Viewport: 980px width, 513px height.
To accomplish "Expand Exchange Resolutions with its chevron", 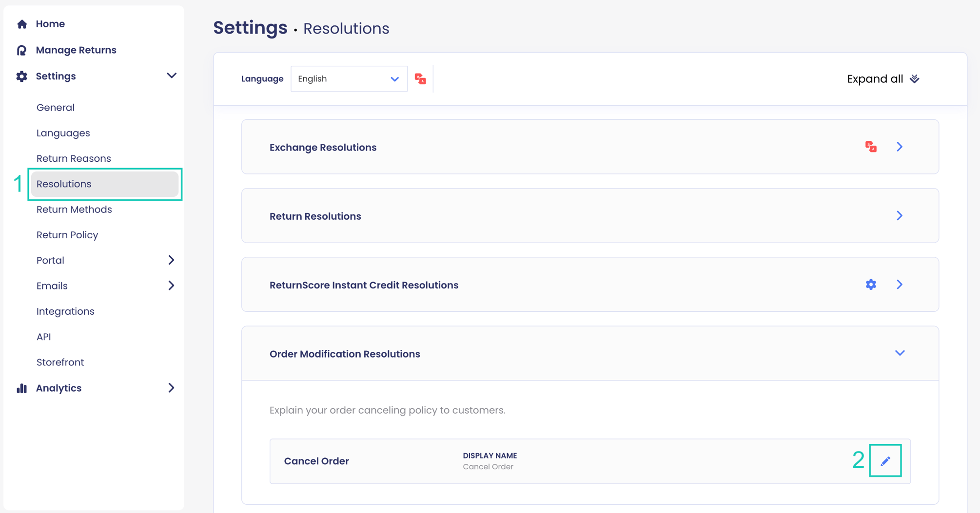I will (900, 147).
